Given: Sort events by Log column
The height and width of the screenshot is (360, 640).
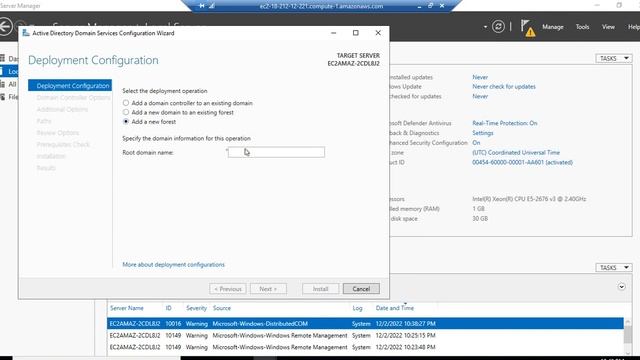Looking at the screenshot, I should [x=357, y=308].
